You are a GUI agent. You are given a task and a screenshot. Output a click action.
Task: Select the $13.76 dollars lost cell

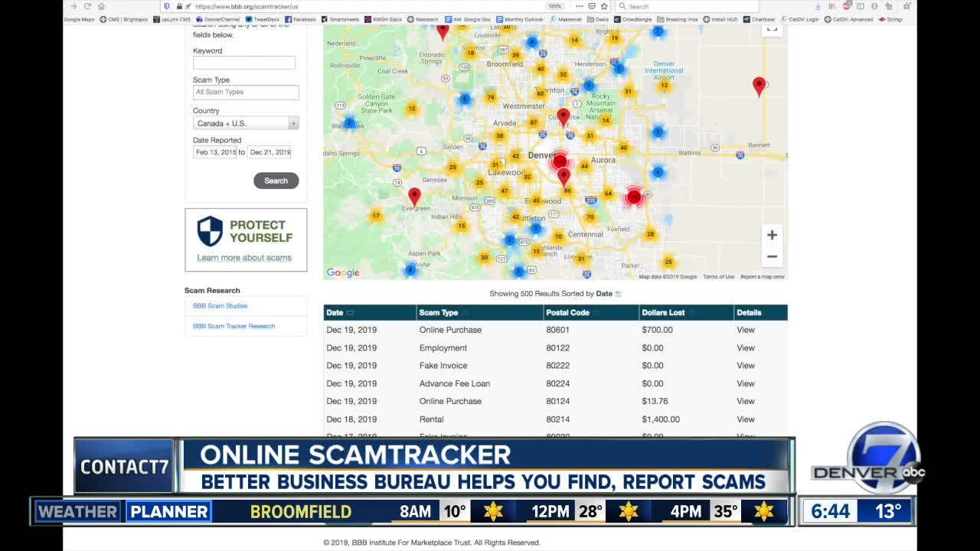(655, 401)
